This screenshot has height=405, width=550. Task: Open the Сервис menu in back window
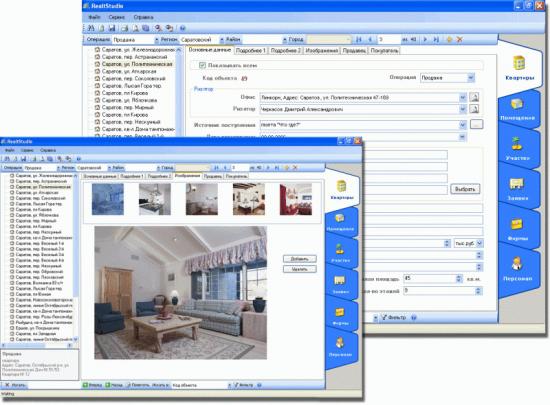coord(116,17)
